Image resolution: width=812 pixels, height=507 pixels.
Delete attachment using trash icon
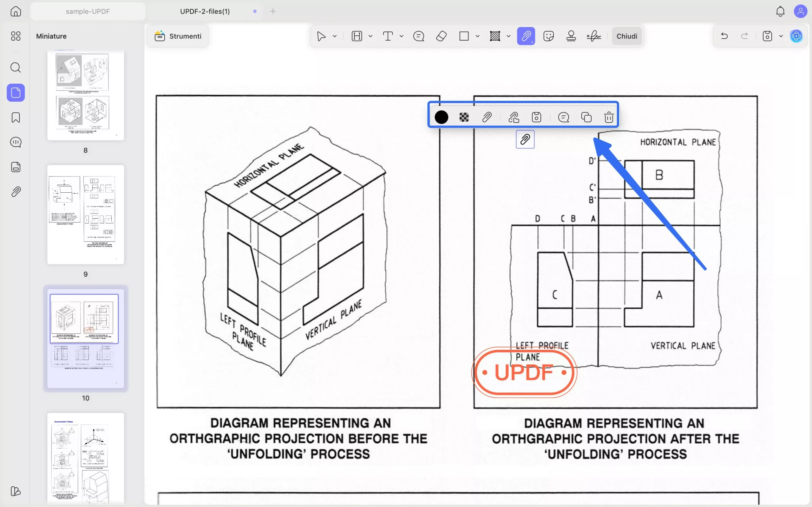(x=609, y=117)
